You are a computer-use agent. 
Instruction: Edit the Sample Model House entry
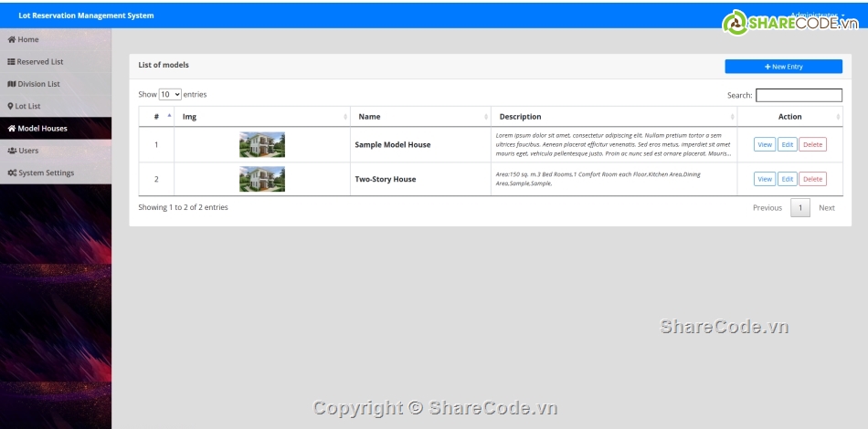(787, 144)
